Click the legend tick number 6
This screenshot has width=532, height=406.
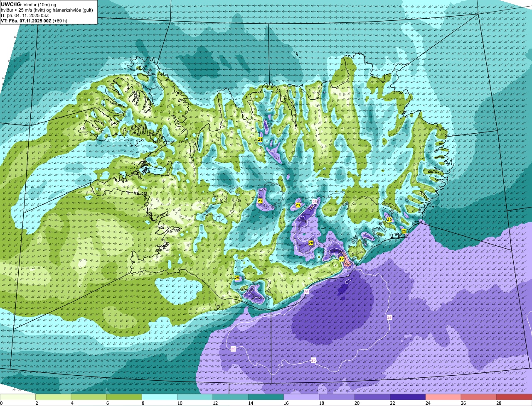tap(107, 403)
